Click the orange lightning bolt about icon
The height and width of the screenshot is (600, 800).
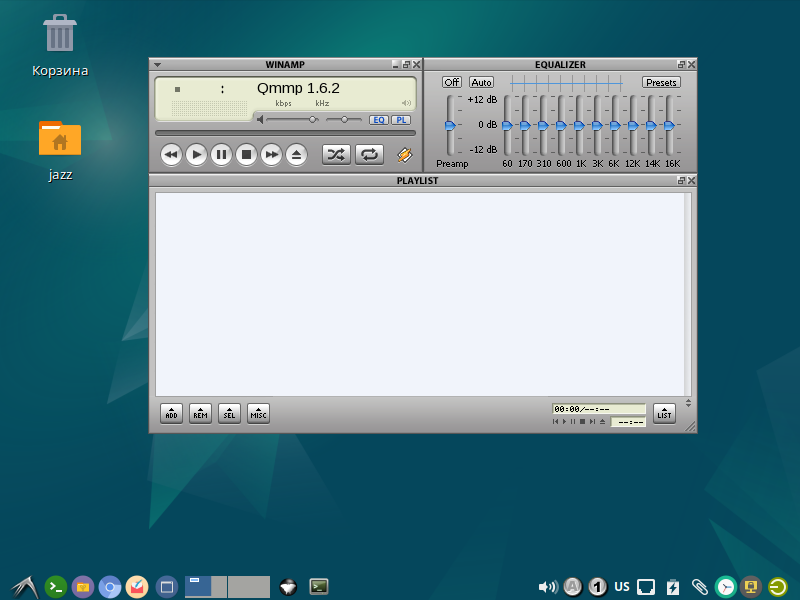click(x=405, y=155)
